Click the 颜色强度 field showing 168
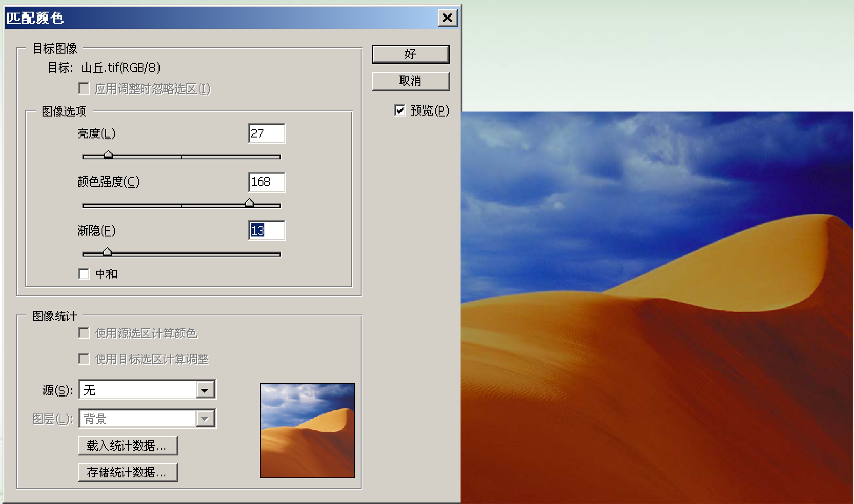The width and height of the screenshot is (854, 504). click(x=267, y=182)
